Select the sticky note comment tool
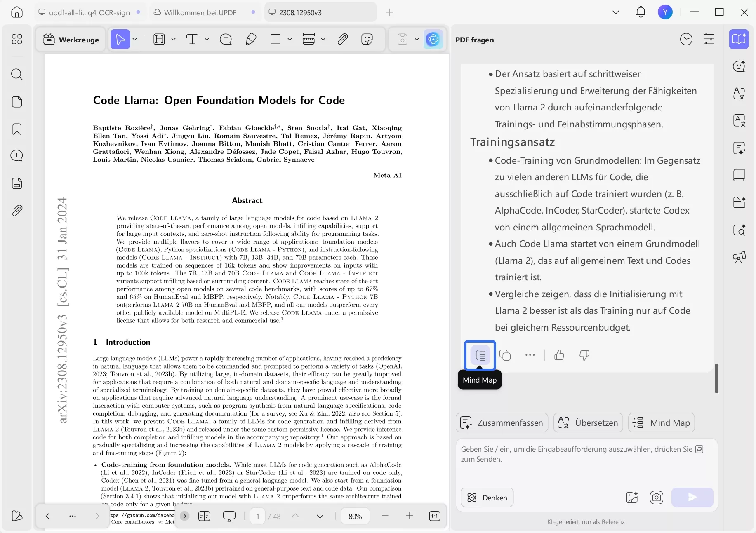This screenshot has width=756, height=533. pos(226,40)
